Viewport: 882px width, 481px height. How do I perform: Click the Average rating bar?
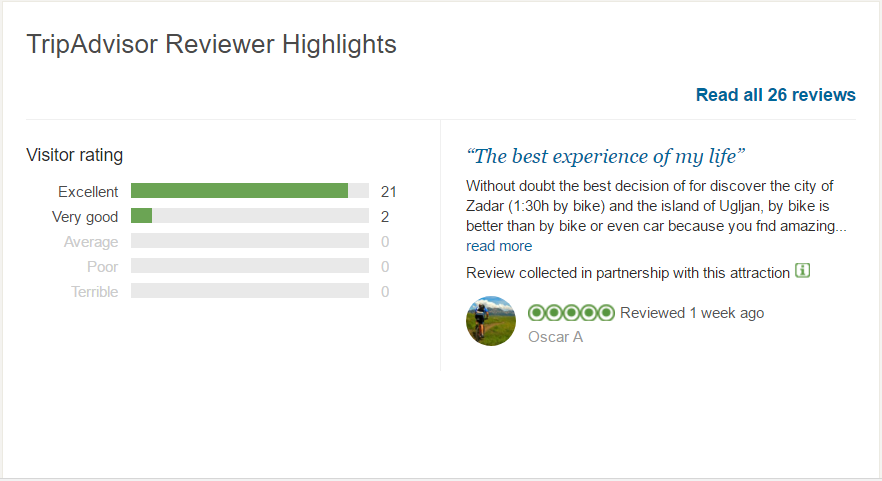point(250,241)
